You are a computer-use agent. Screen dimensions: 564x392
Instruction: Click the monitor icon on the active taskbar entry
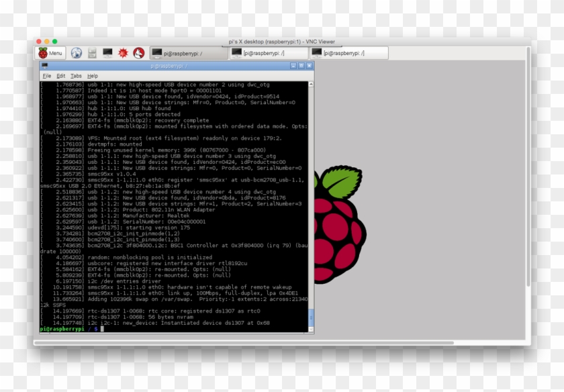(x=154, y=54)
